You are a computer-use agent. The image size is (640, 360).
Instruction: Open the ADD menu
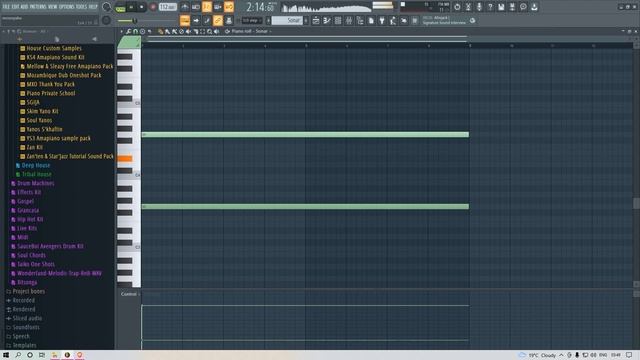[x=24, y=7]
